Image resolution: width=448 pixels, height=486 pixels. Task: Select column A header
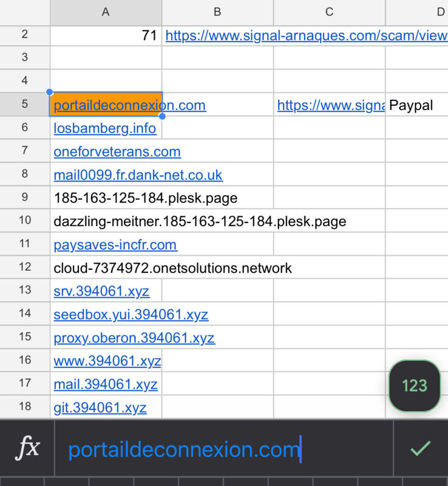[106, 12]
